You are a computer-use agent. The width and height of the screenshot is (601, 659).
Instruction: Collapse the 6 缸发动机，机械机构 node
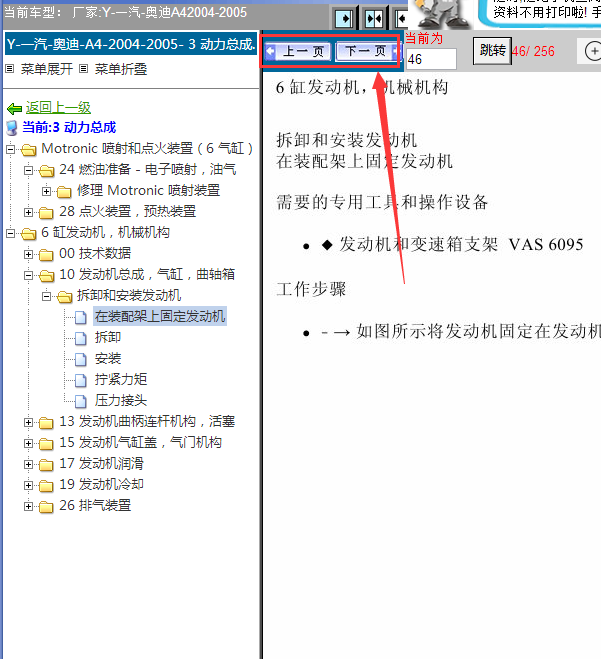coord(11,233)
